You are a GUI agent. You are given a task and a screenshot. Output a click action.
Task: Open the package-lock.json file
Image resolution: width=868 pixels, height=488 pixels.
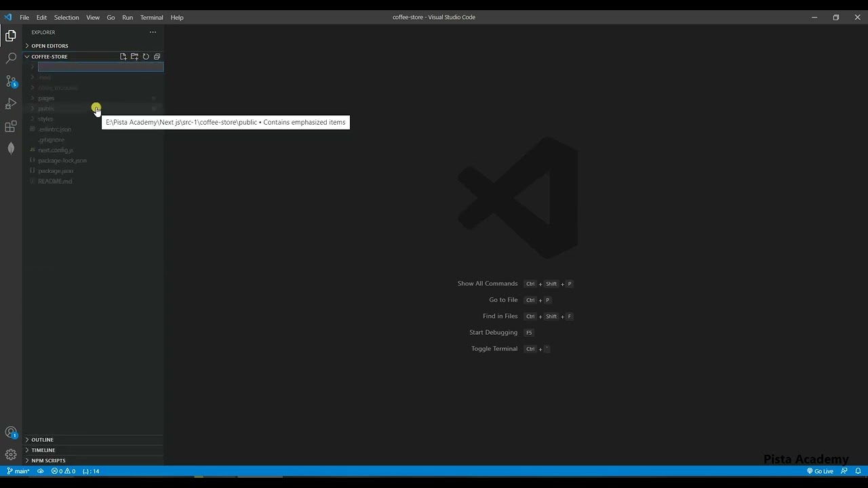pos(93,161)
